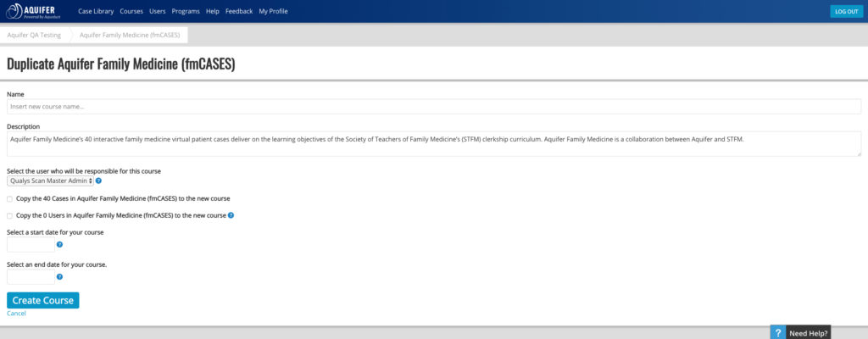This screenshot has height=339, width=868.
Task: Click the Aquifer logo in header
Action: (x=33, y=11)
